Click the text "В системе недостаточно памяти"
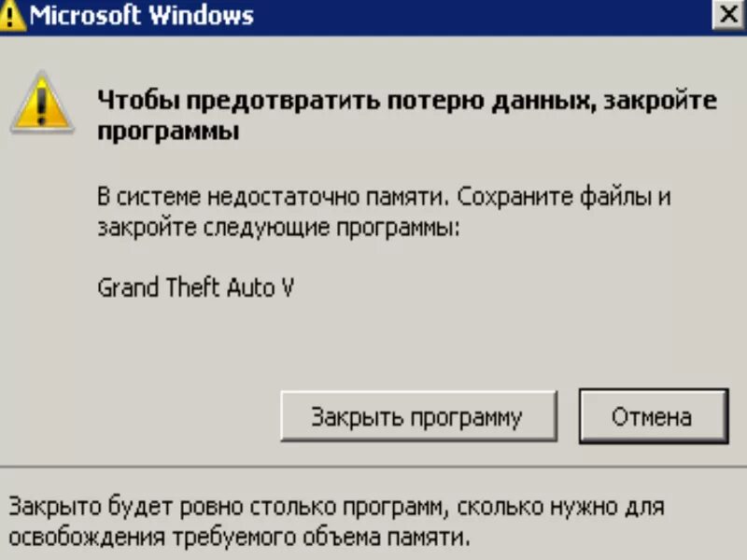The image size is (747, 560). (x=274, y=197)
